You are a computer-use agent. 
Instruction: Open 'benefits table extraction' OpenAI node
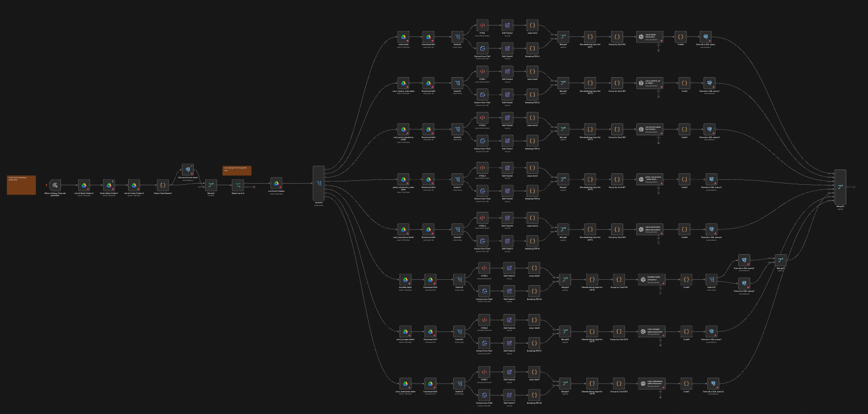(652, 279)
